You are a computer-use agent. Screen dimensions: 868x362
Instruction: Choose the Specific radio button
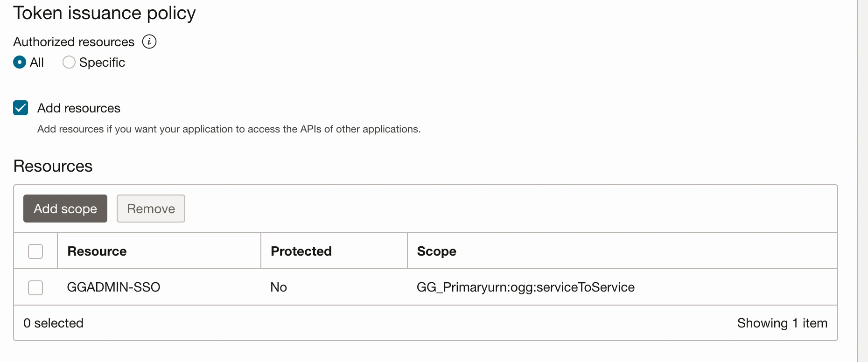69,62
